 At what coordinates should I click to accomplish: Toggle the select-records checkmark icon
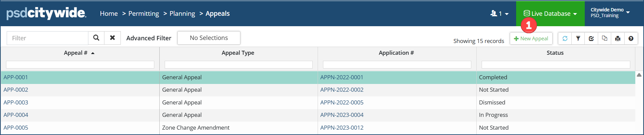tap(591, 39)
